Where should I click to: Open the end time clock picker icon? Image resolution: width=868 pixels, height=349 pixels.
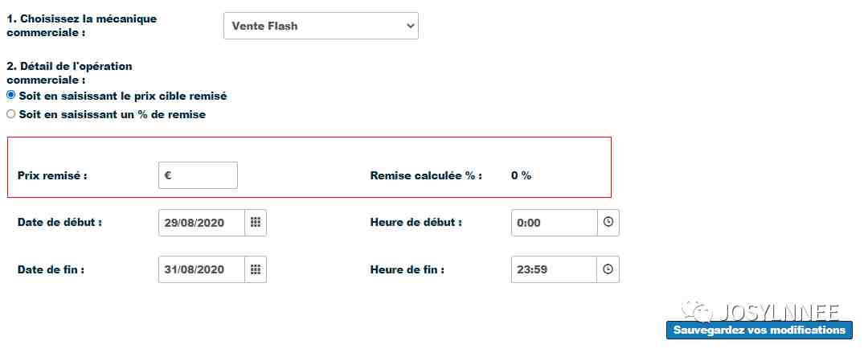point(608,269)
